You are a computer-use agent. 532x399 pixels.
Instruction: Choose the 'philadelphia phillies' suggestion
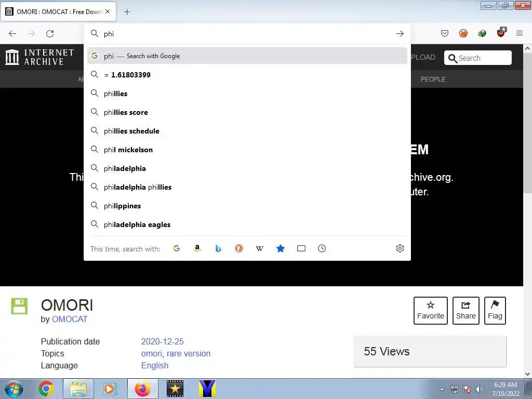[247, 187]
